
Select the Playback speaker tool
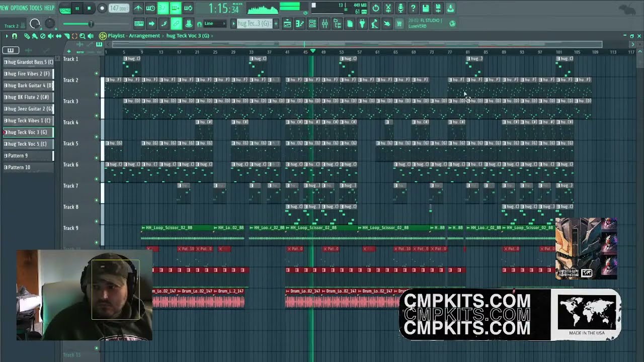[91, 36]
